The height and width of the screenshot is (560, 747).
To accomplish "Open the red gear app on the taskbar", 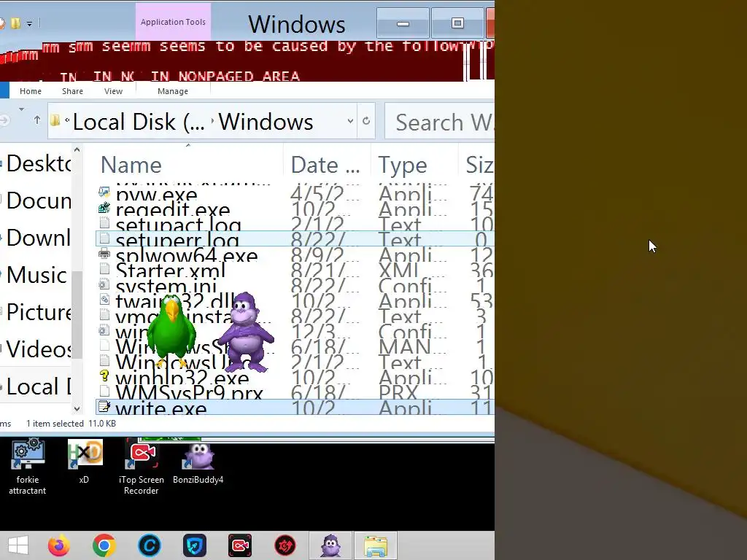I will click(285, 545).
